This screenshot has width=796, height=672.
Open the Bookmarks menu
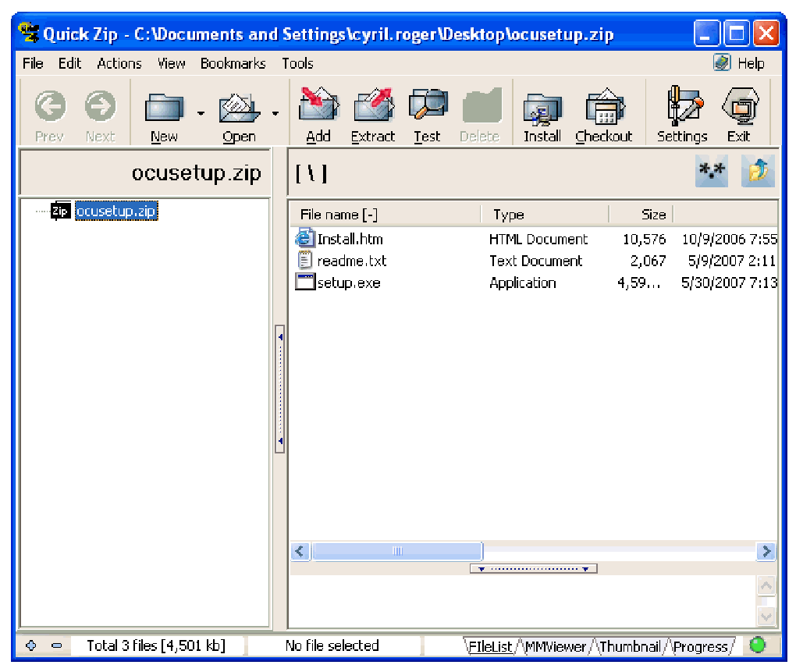point(233,63)
